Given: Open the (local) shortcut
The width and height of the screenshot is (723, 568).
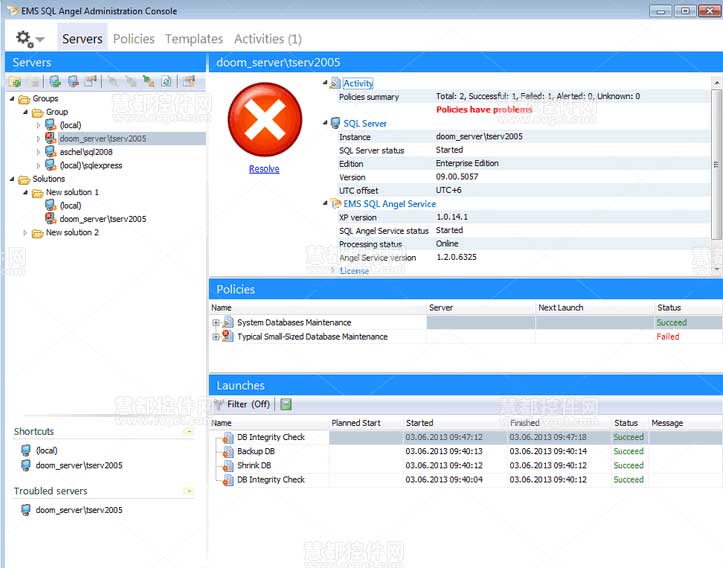Looking at the screenshot, I should pos(46,451).
